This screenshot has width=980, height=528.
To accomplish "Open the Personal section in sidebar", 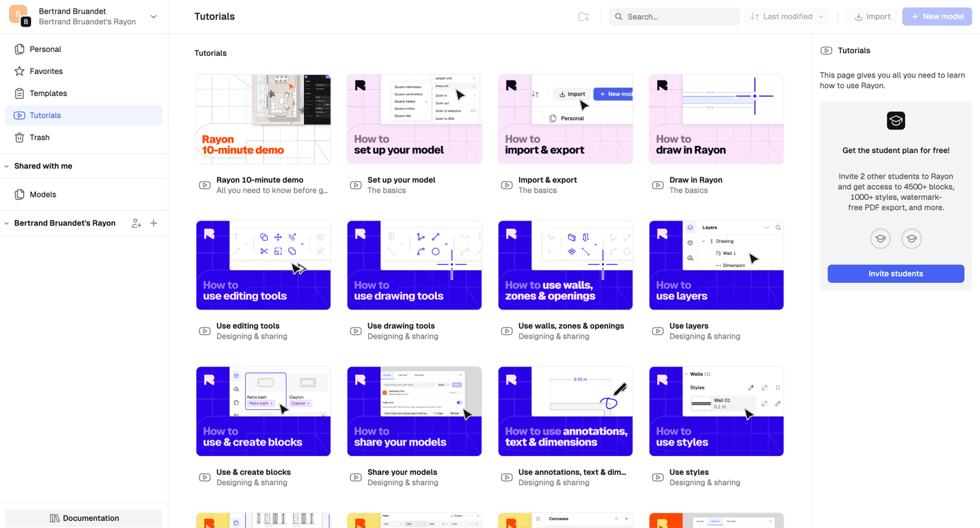I will (x=84, y=49).
